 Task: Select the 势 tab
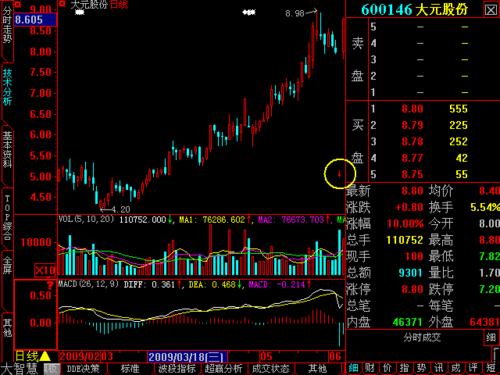coord(421,368)
